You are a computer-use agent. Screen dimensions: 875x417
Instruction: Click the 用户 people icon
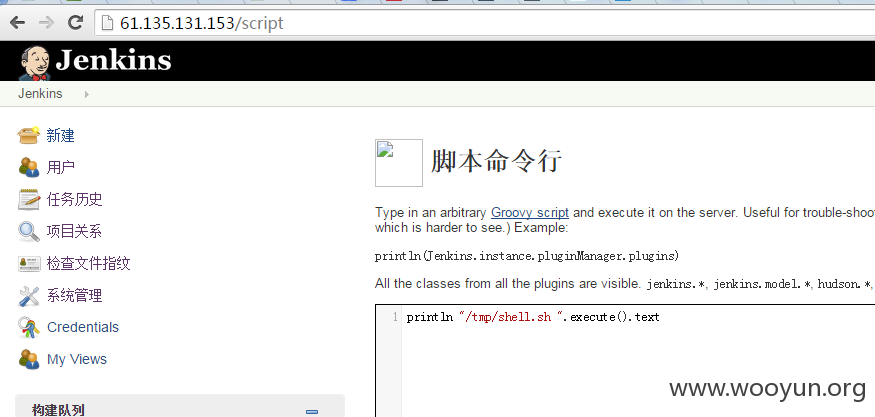(28, 167)
